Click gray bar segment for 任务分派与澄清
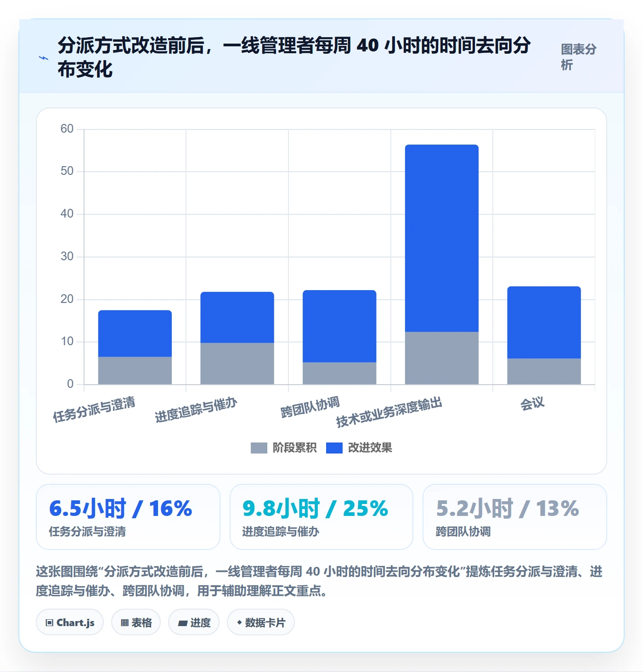Viewport: 643px width, 672px height. 135,370
